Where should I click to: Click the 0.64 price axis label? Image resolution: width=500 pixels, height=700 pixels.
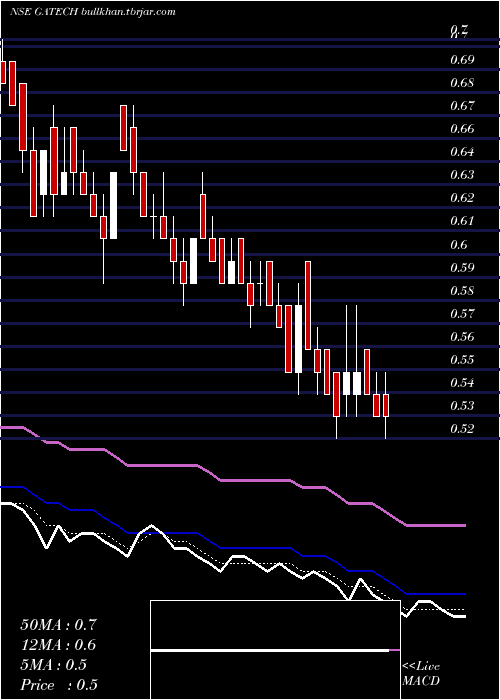pos(462,152)
